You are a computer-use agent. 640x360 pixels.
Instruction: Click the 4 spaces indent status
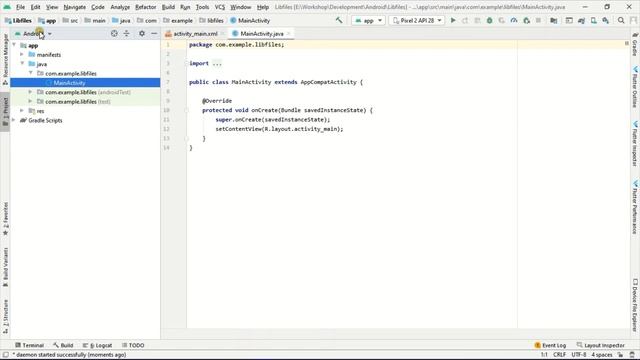[x=602, y=355]
